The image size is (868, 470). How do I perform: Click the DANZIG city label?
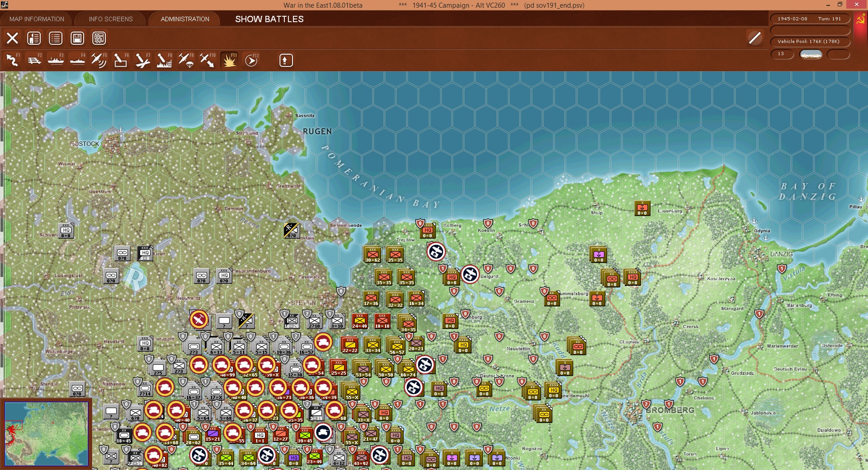[782, 254]
